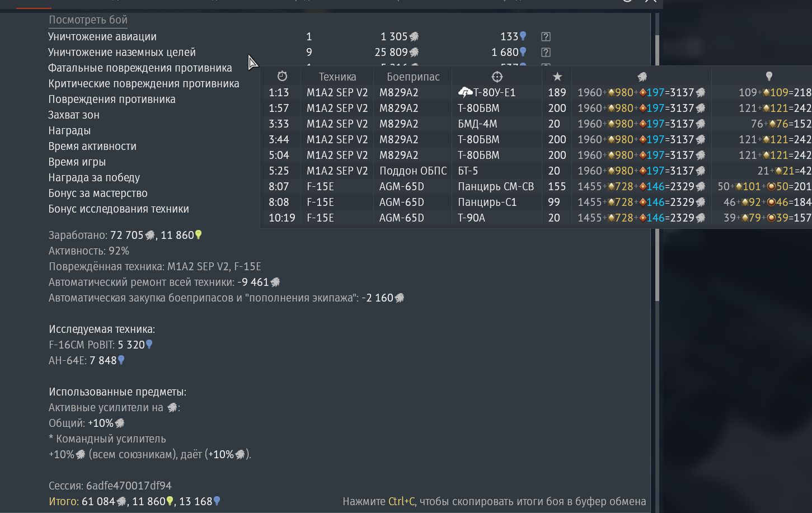Click the Панцирь-С1 kill row at 8:08
Image resolution: width=812 pixels, height=513 pixels.
point(537,203)
